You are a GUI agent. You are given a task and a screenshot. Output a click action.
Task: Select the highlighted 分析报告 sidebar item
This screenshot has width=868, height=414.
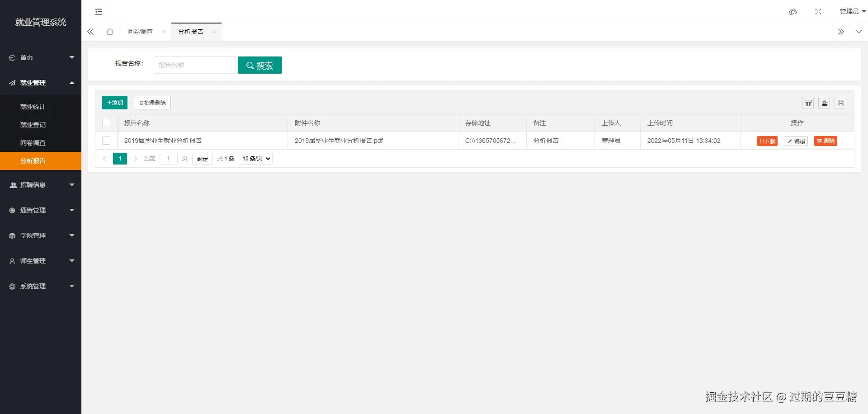(x=33, y=161)
